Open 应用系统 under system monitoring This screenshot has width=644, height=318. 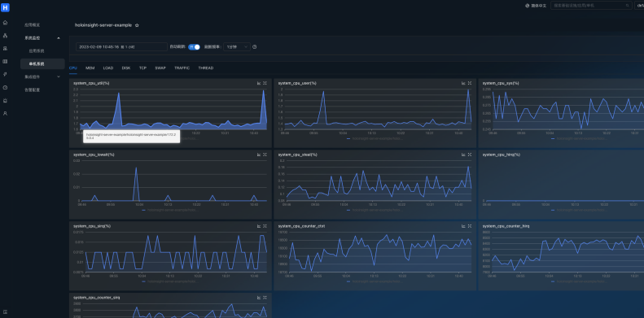(36, 51)
